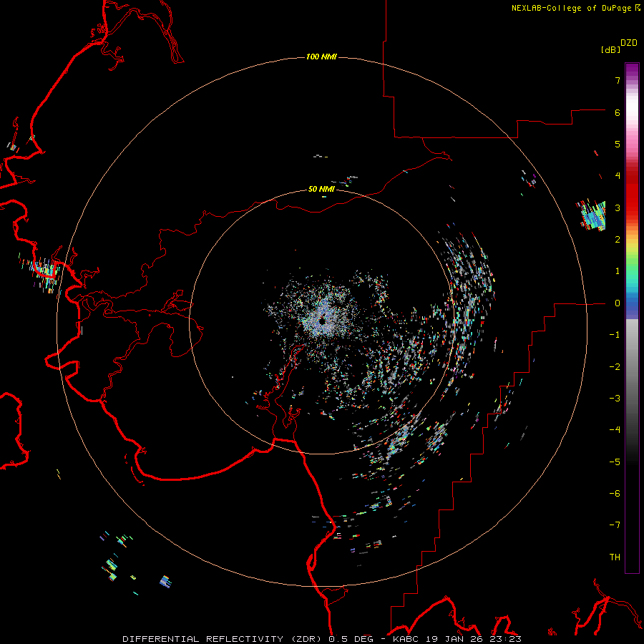The height and width of the screenshot is (644, 644).
Task: Click the "0.5 DEG" elevation text in the caption
Action: coord(351,639)
